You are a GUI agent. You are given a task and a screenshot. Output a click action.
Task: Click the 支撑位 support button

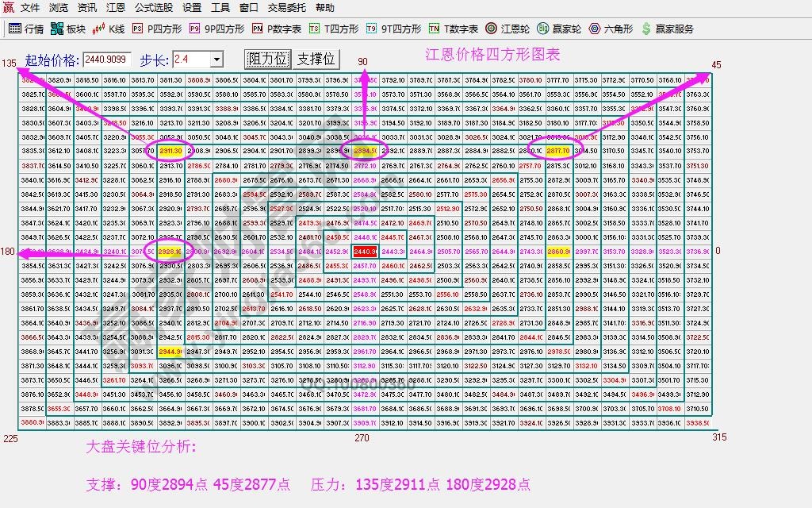click(x=316, y=59)
